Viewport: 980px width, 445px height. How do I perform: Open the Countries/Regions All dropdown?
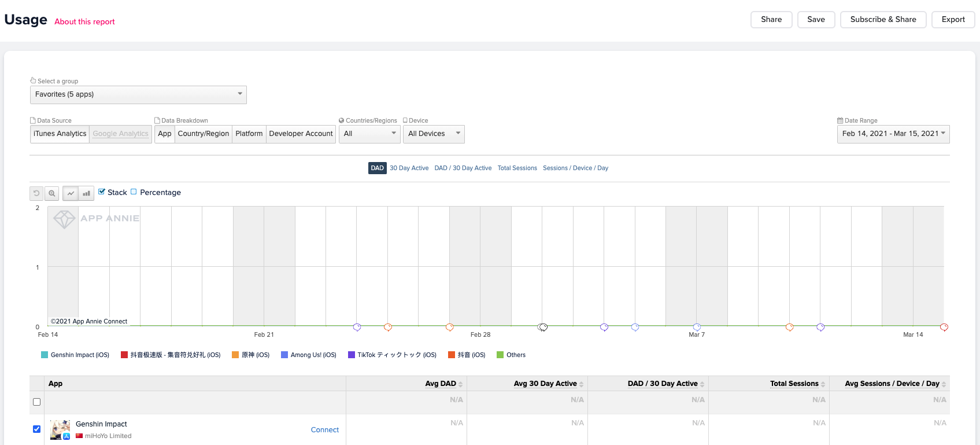[370, 134]
